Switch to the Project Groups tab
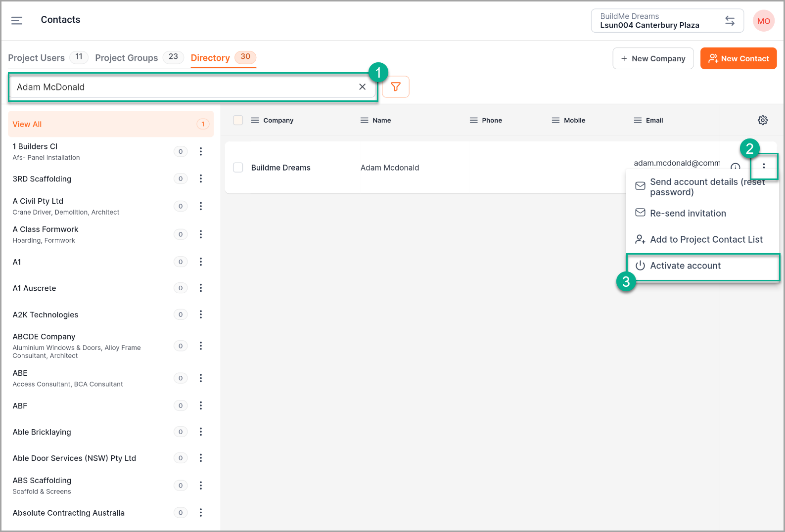This screenshot has height=532, width=785. tap(127, 58)
